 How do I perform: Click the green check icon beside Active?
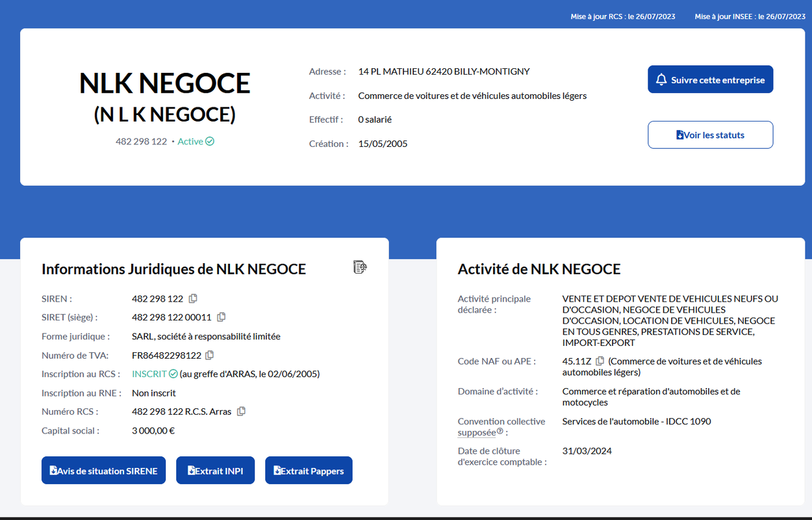[210, 141]
